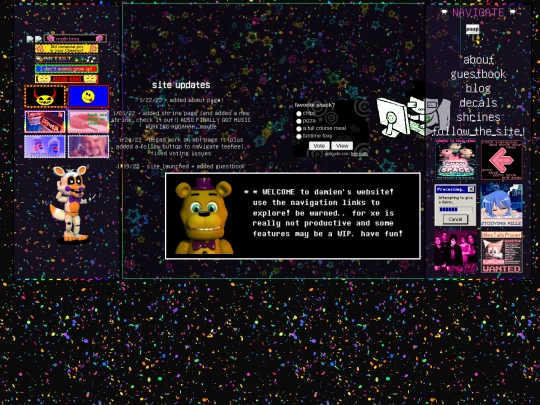The height and width of the screenshot is (405, 540).
Task: Click the red-text blinkie with yellow faces
Action: pos(66,79)
